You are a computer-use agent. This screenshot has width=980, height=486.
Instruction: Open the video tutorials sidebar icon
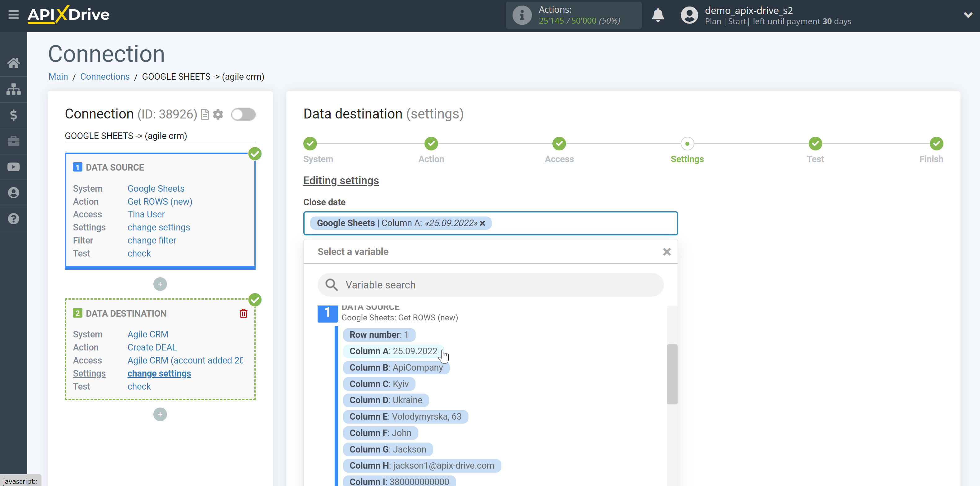[13, 167]
